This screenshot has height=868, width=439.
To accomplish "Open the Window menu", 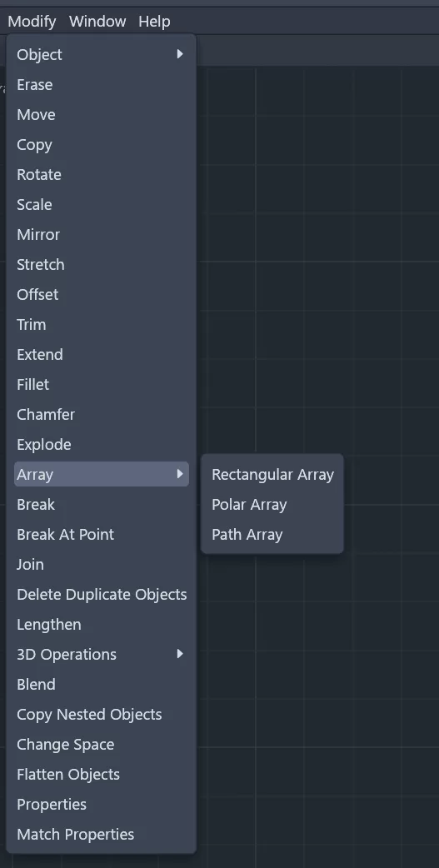I will pos(97,22).
